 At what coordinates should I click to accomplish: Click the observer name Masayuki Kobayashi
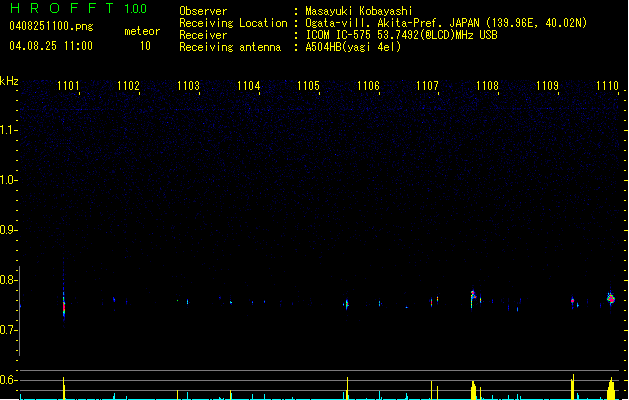359,11
